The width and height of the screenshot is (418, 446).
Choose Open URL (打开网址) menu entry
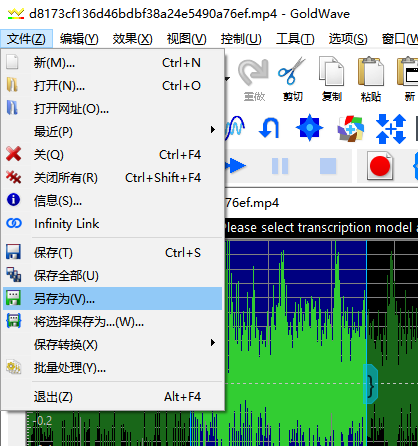(112, 108)
